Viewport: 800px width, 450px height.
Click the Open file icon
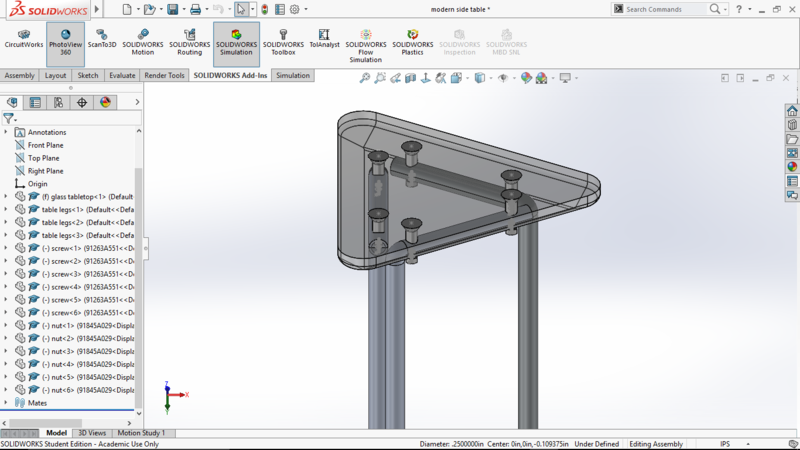[149, 9]
